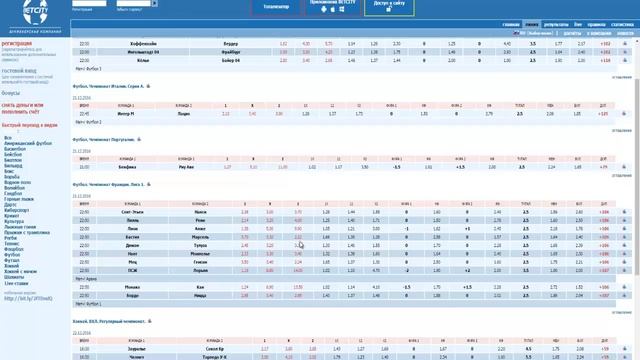Click the row-end icon for Бенфика match
Viewport: 640px width, 360px height.
coord(624,167)
